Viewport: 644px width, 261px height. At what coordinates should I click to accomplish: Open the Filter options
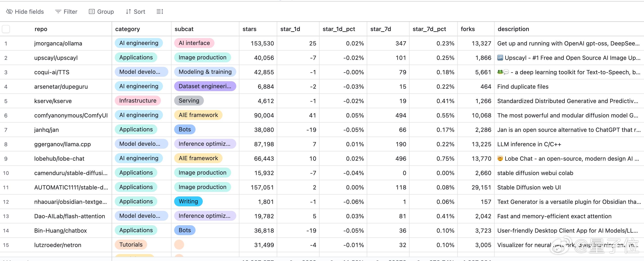(x=66, y=11)
